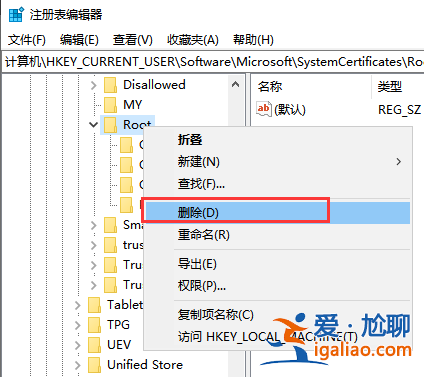Select the REG_SZ type cell
424x377 pixels.
click(400, 110)
